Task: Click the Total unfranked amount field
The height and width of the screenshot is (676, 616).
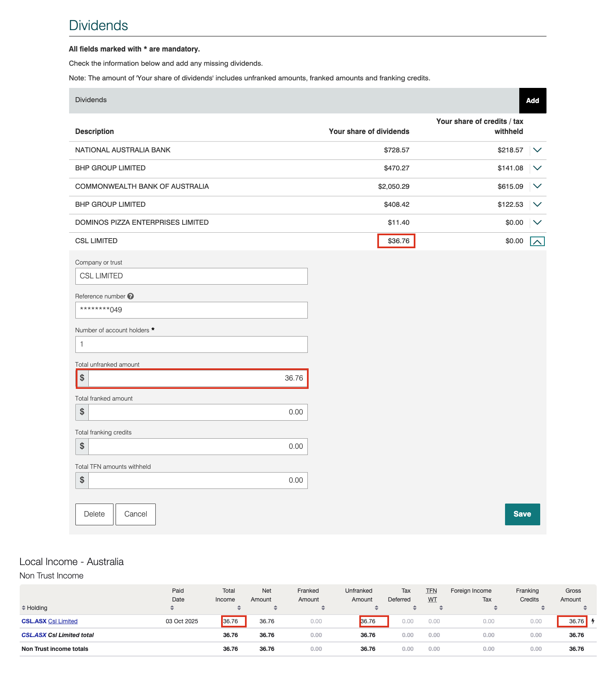Action: (198, 378)
